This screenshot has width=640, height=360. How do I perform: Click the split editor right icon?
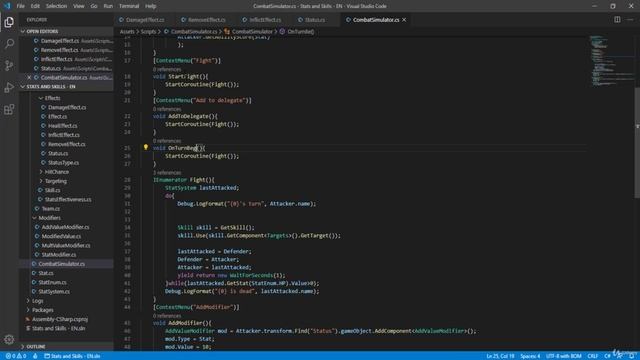[617, 20]
